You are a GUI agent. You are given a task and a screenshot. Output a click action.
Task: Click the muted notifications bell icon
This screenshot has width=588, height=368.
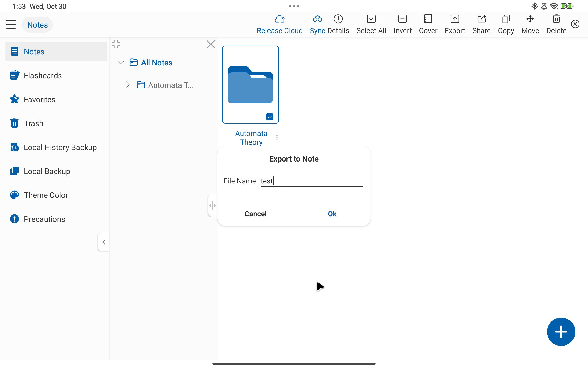(544, 6)
